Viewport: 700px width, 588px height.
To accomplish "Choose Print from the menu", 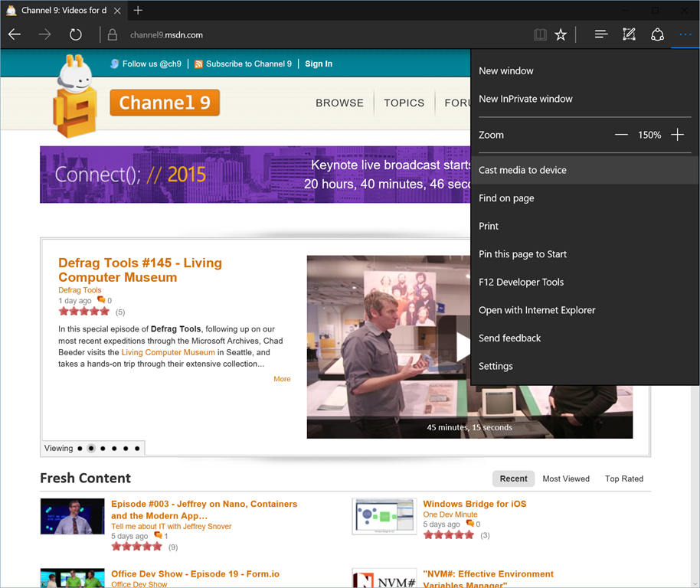I will coord(585,226).
